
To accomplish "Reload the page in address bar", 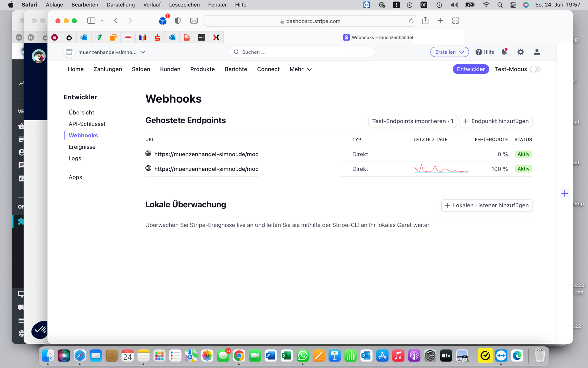I will pos(411,21).
